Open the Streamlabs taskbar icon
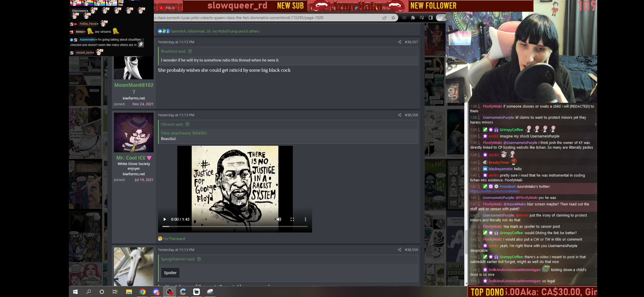This screenshot has width=644, height=297. coord(197,292)
